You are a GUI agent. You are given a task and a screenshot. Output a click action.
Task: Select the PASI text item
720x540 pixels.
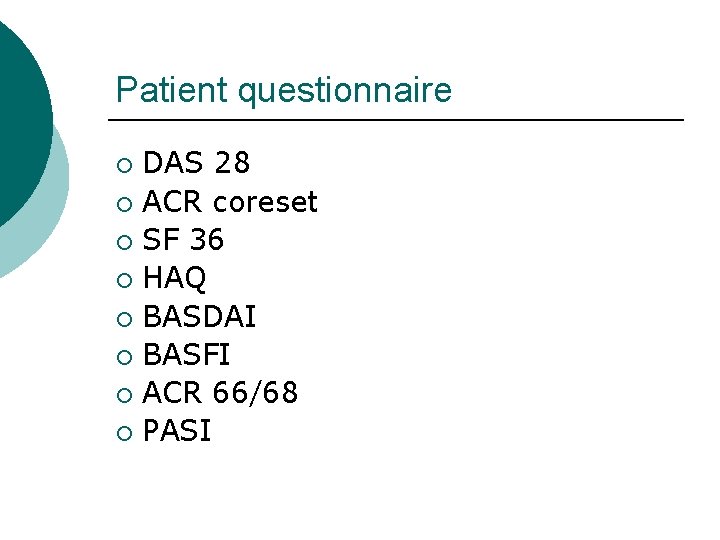point(177,432)
